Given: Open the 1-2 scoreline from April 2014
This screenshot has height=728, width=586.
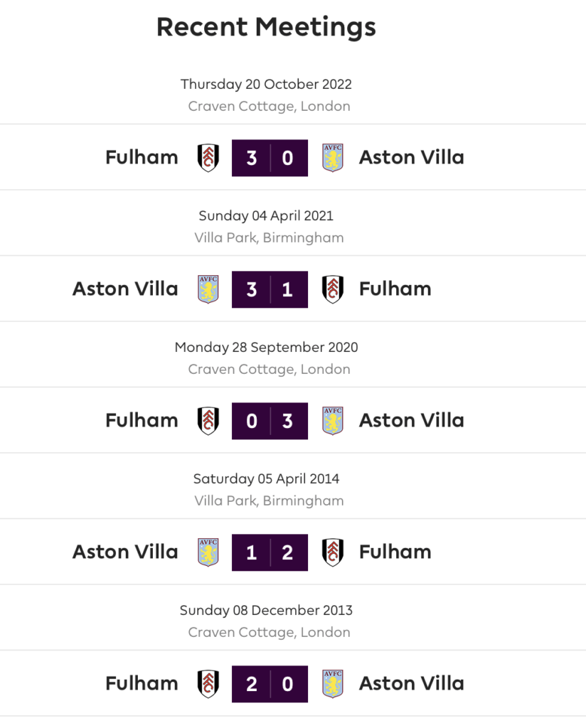Looking at the screenshot, I should [x=270, y=552].
